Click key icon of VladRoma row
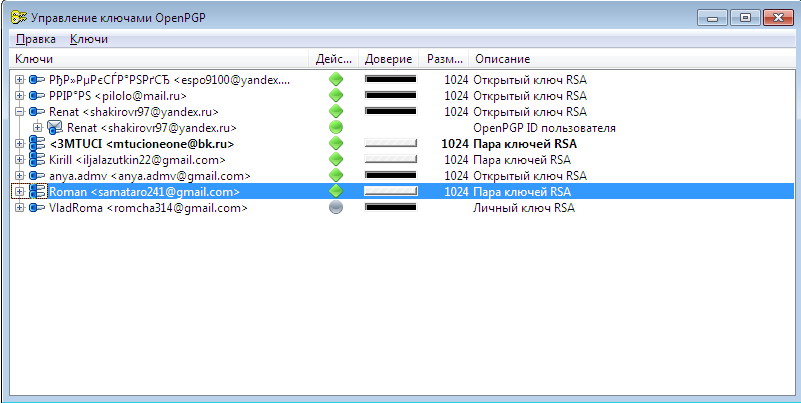Viewport: 801px width, 403px height. [37, 208]
